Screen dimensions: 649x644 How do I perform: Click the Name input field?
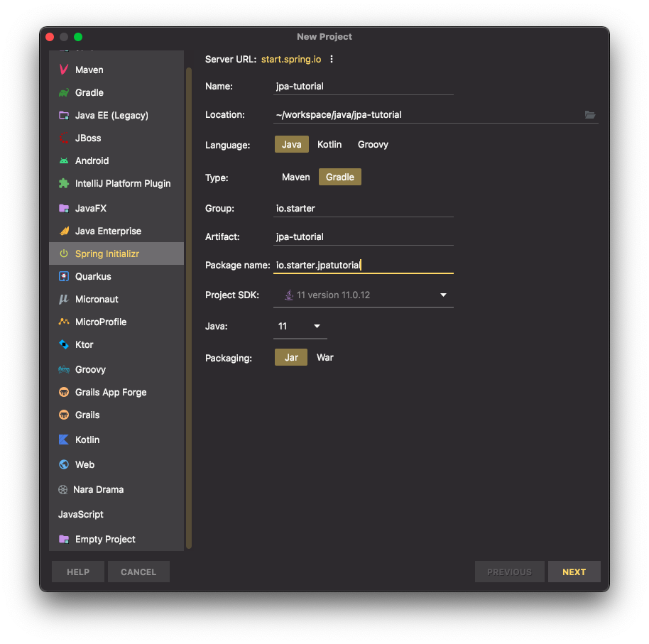364,86
